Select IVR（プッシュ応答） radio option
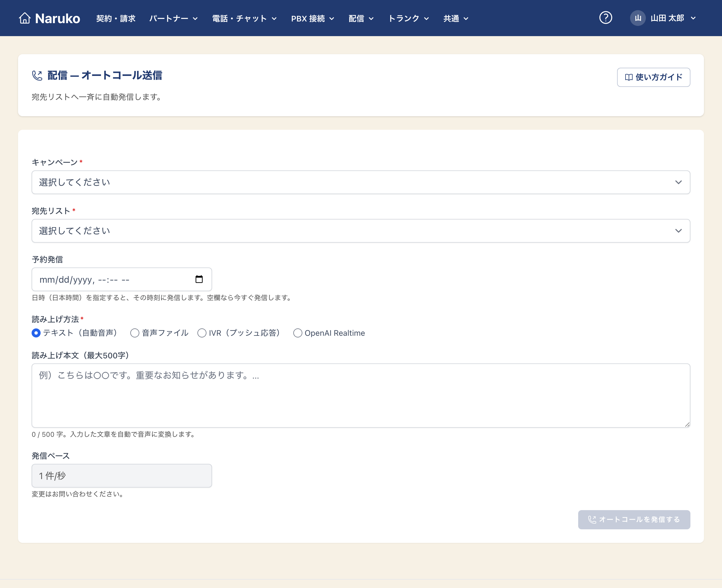The width and height of the screenshot is (722, 588). pos(202,333)
